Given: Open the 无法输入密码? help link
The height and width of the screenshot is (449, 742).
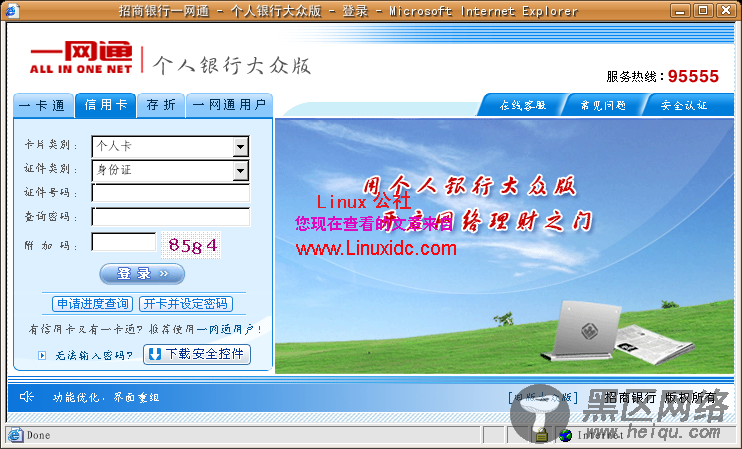Looking at the screenshot, I should point(94,355).
